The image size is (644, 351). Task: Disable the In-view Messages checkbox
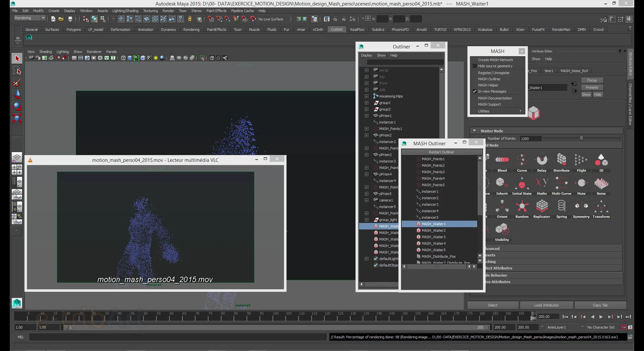475,91
